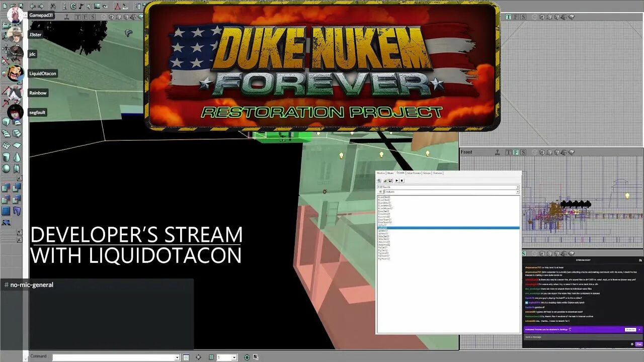
Task: Click the CSG Add brush icon
Action: (x=6, y=187)
